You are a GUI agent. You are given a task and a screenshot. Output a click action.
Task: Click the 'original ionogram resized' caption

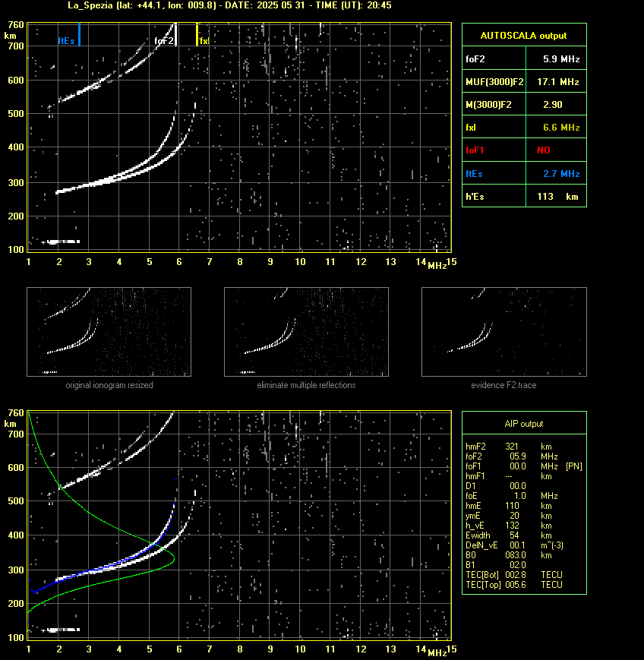pyautogui.click(x=109, y=385)
